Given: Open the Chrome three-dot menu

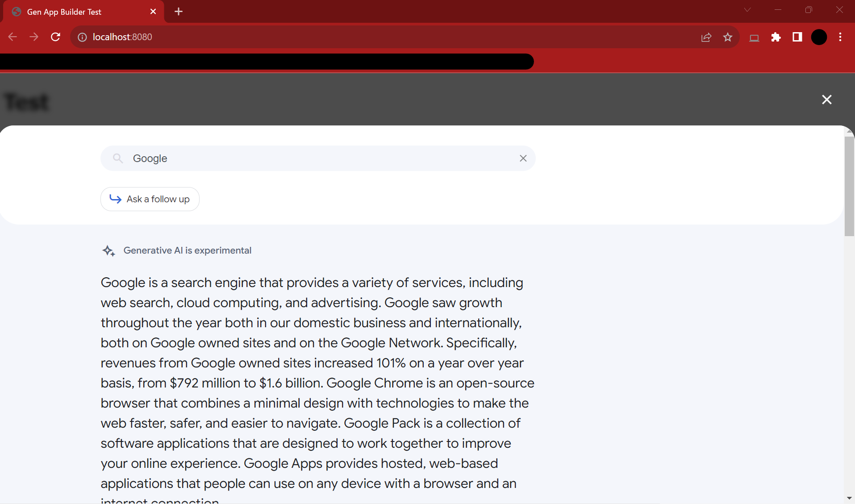Looking at the screenshot, I should click(840, 37).
